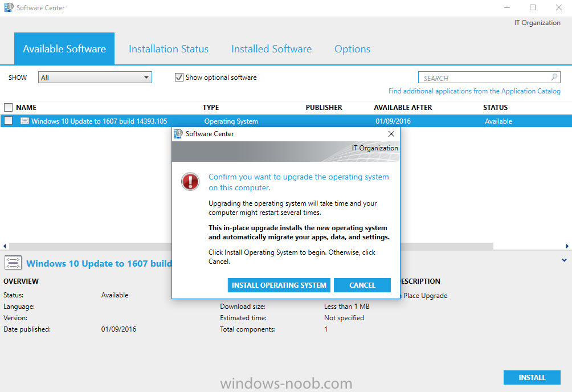Click Install Operating System in the dialog
This screenshot has width=572, height=392.
279,285
